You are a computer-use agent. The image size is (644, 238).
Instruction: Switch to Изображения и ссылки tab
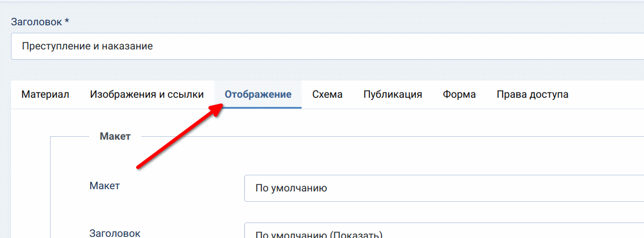[146, 94]
